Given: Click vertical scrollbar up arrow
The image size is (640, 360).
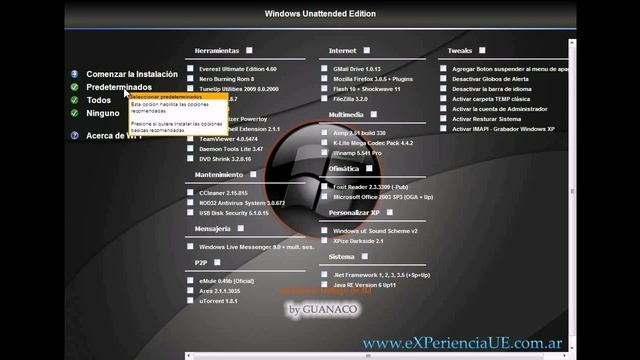Looking at the screenshot, I should click(x=572, y=42).
